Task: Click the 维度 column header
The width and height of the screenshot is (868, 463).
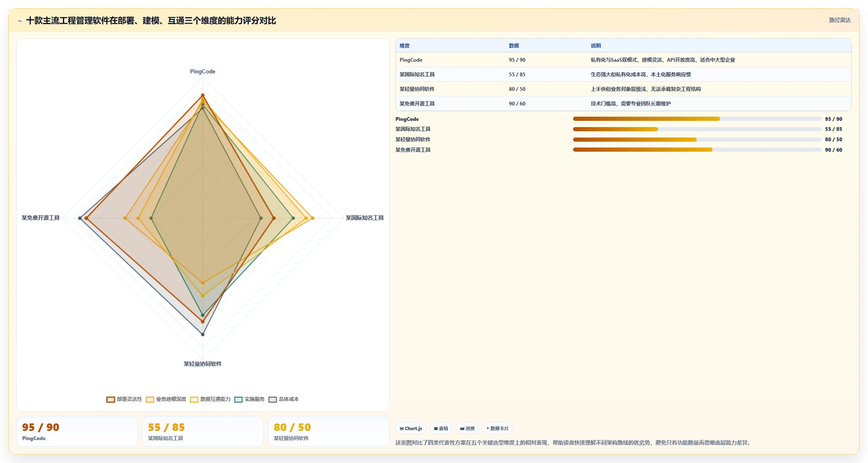Action: click(405, 46)
